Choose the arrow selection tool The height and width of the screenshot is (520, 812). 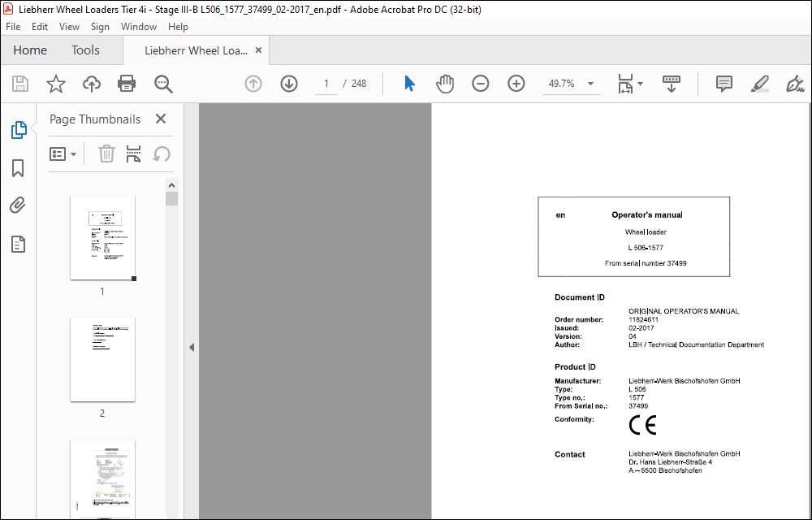tap(409, 84)
